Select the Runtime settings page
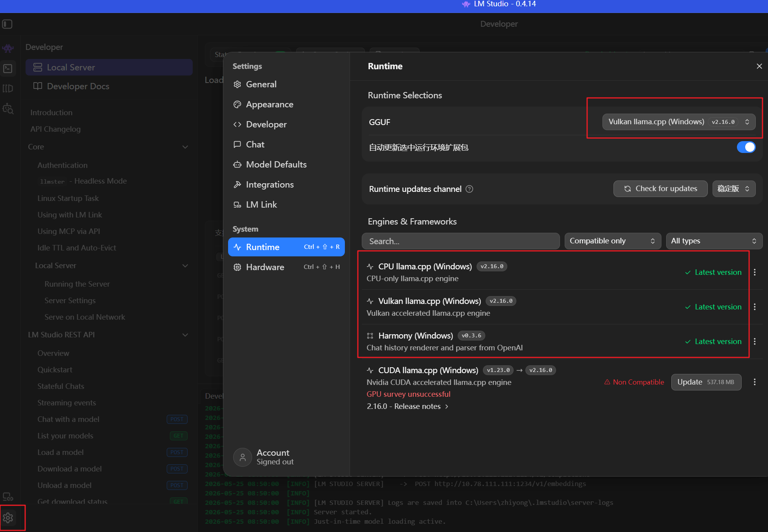The width and height of the screenshot is (768, 532). (x=286, y=247)
